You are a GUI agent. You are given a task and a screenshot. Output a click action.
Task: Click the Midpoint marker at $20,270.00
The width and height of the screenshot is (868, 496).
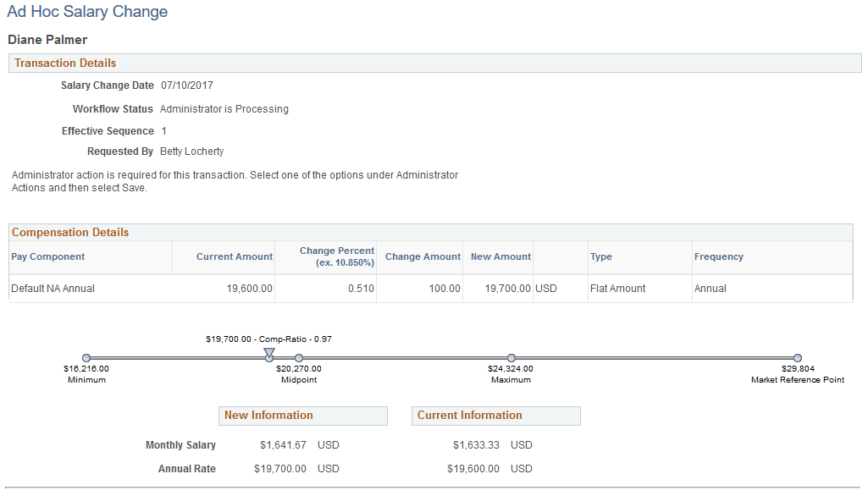click(x=298, y=358)
